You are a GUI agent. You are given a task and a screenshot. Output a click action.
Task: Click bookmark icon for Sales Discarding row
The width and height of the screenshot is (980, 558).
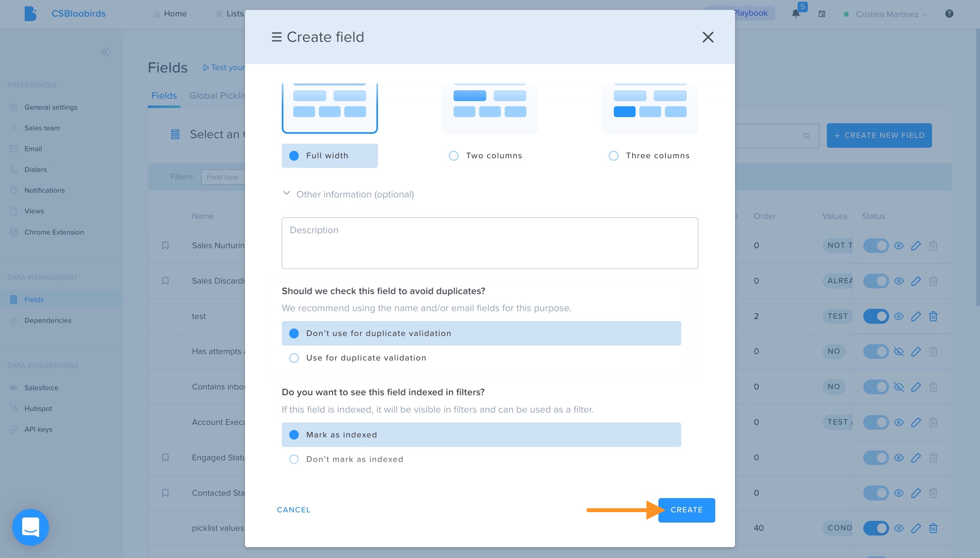165,281
